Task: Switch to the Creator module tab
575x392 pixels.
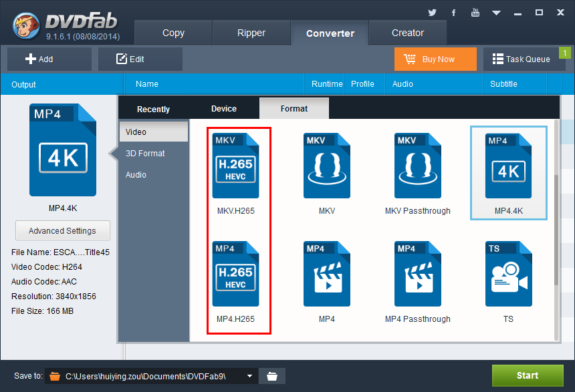Action: pyautogui.click(x=408, y=33)
